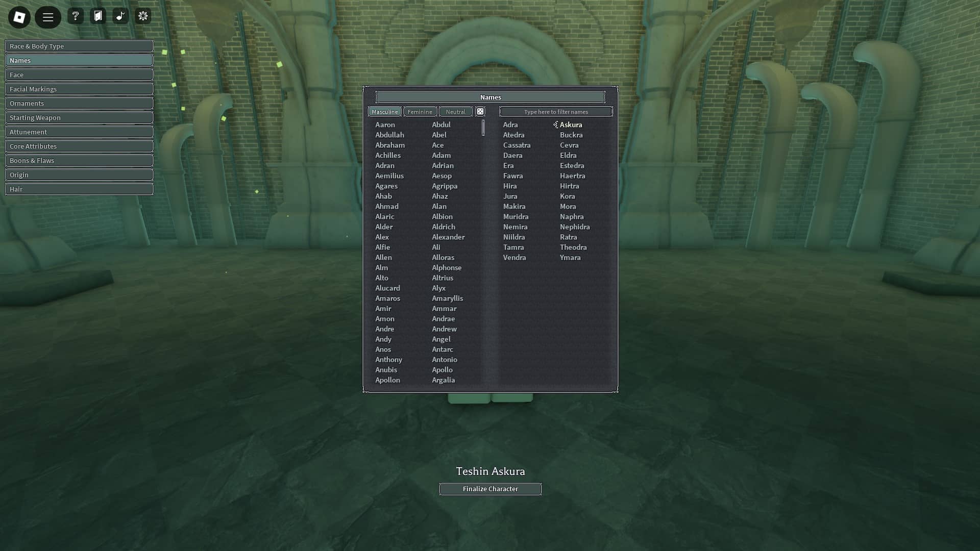The width and height of the screenshot is (980, 551).
Task: Click the Face customization option
Action: [79, 74]
